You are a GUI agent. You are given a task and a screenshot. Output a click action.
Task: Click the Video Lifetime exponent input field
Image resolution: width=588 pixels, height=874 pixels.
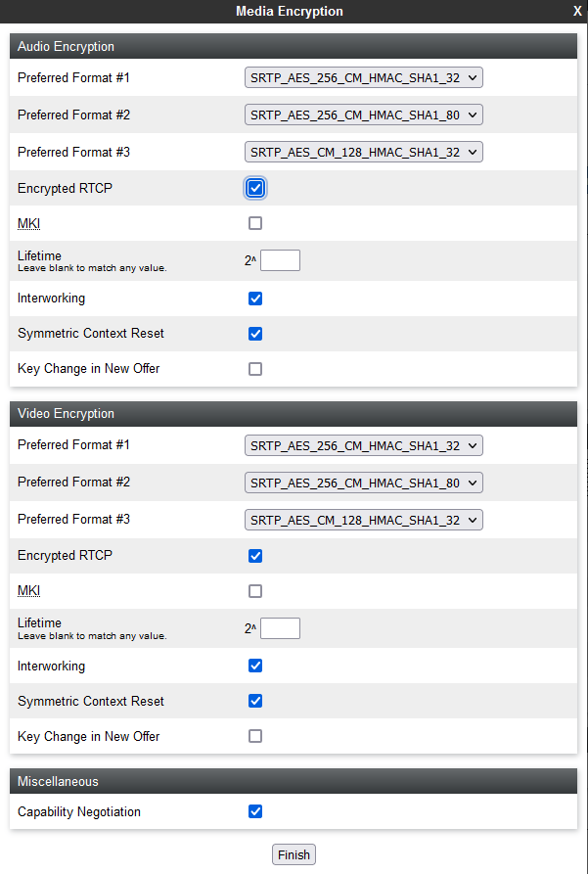coord(280,627)
